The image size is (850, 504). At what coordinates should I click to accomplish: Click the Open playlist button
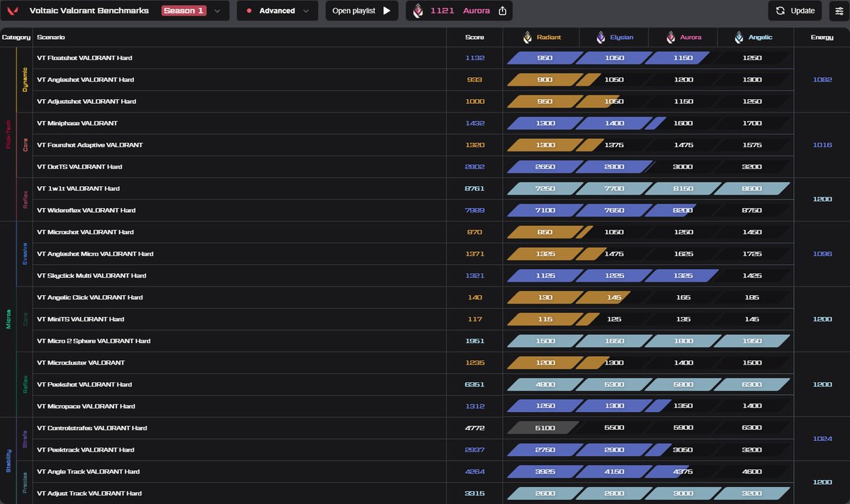363,11
